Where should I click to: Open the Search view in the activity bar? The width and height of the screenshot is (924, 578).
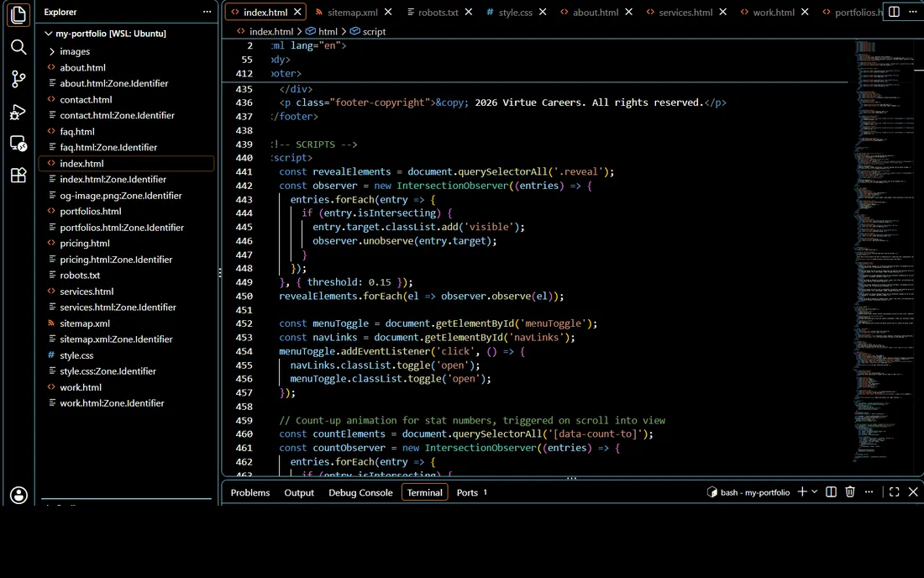pyautogui.click(x=18, y=47)
